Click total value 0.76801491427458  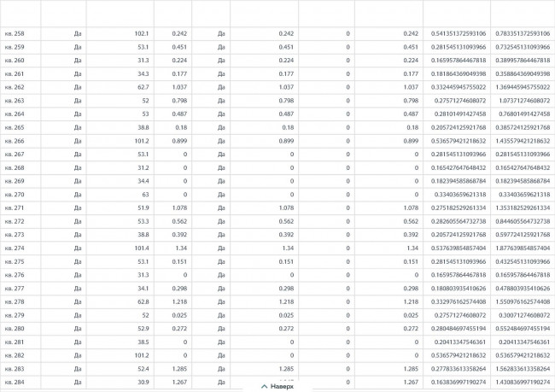(524, 114)
